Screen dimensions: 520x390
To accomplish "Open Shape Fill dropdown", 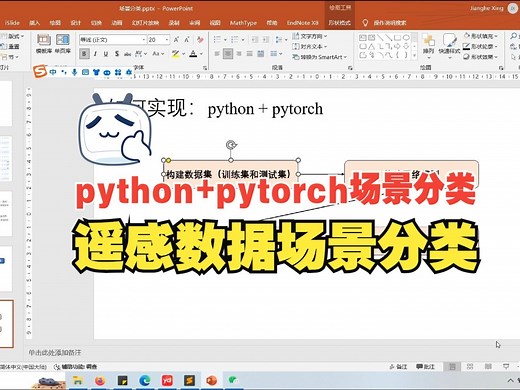I will pos(480,36).
